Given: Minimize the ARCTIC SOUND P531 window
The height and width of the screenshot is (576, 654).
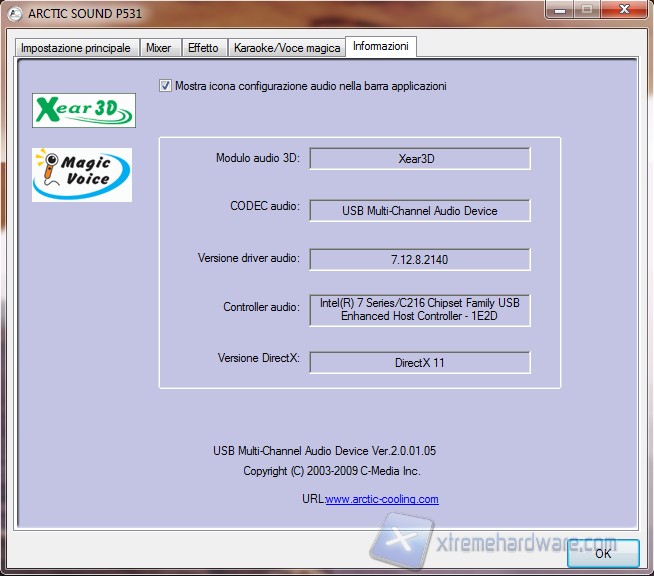Looking at the screenshot, I should [560, 10].
